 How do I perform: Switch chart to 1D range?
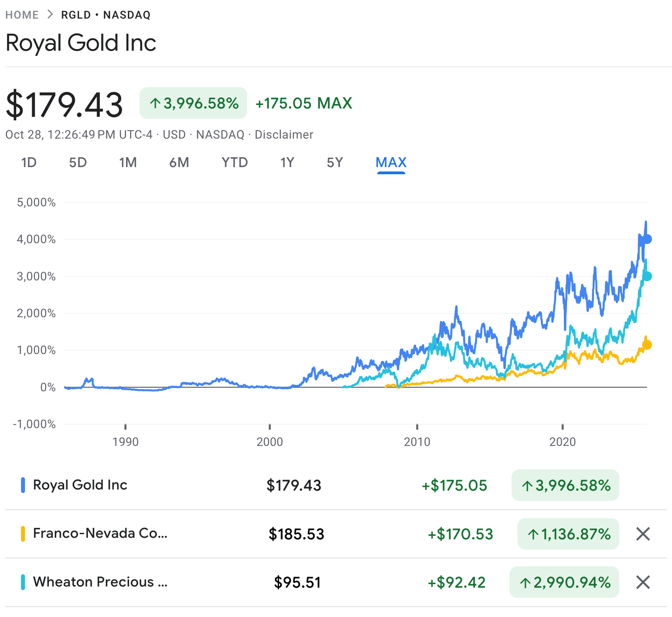point(29,163)
